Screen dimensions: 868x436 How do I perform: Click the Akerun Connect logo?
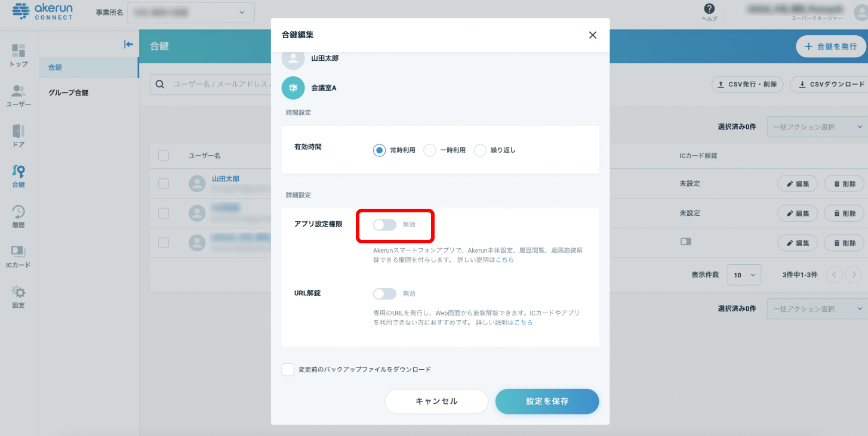42,11
